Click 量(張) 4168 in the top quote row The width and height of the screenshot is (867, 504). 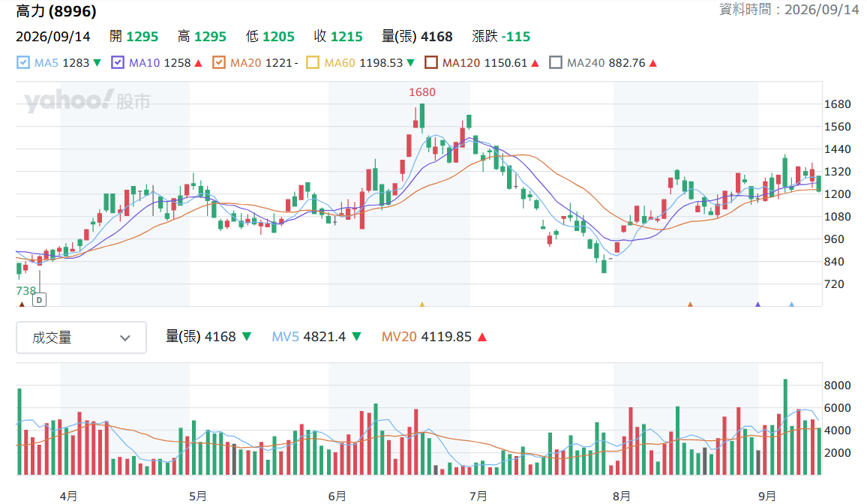click(417, 37)
